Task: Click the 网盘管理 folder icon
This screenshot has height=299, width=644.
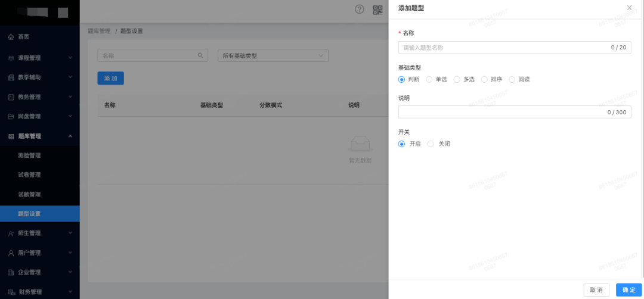Action: (x=11, y=116)
